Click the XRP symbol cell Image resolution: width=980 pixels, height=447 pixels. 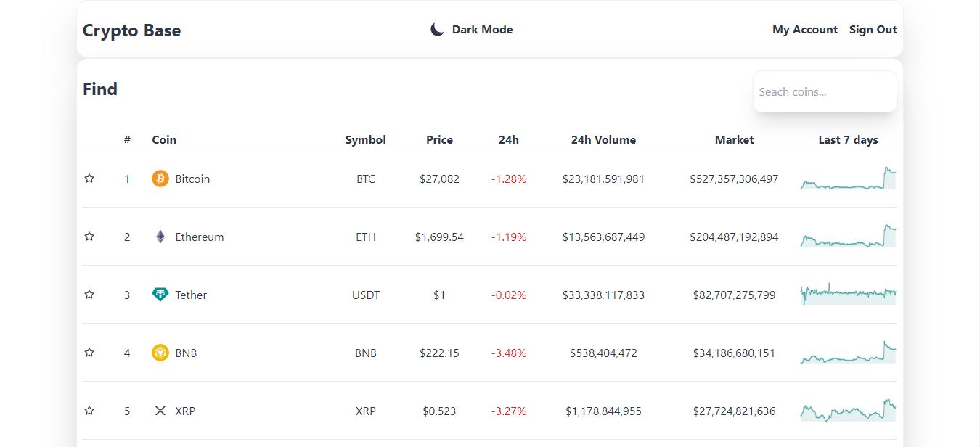pyautogui.click(x=366, y=411)
